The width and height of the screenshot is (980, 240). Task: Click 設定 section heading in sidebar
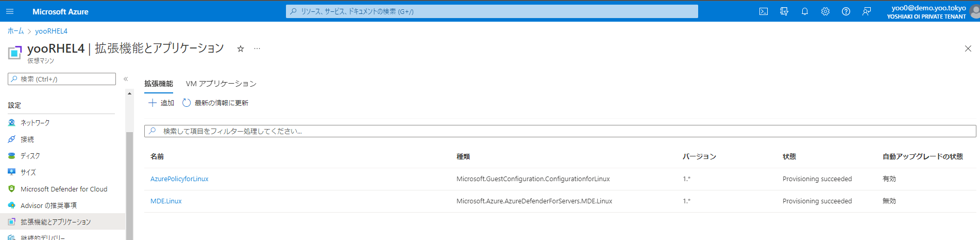[14, 105]
